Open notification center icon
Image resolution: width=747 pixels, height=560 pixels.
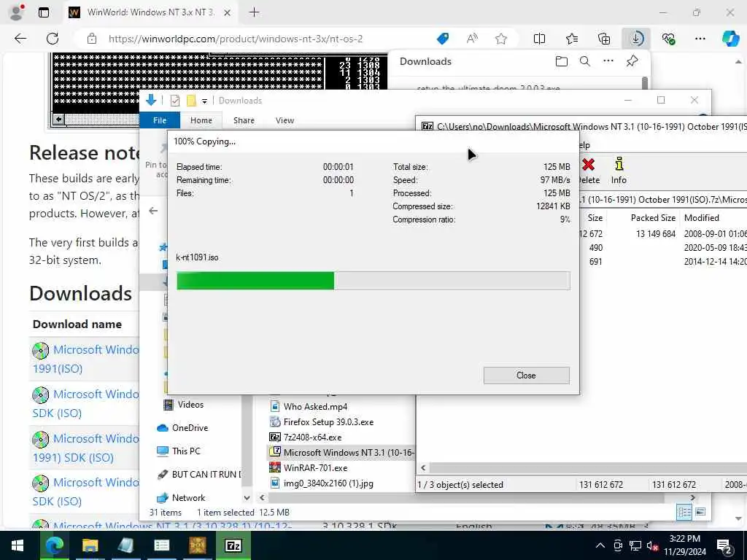pyautogui.click(x=724, y=546)
